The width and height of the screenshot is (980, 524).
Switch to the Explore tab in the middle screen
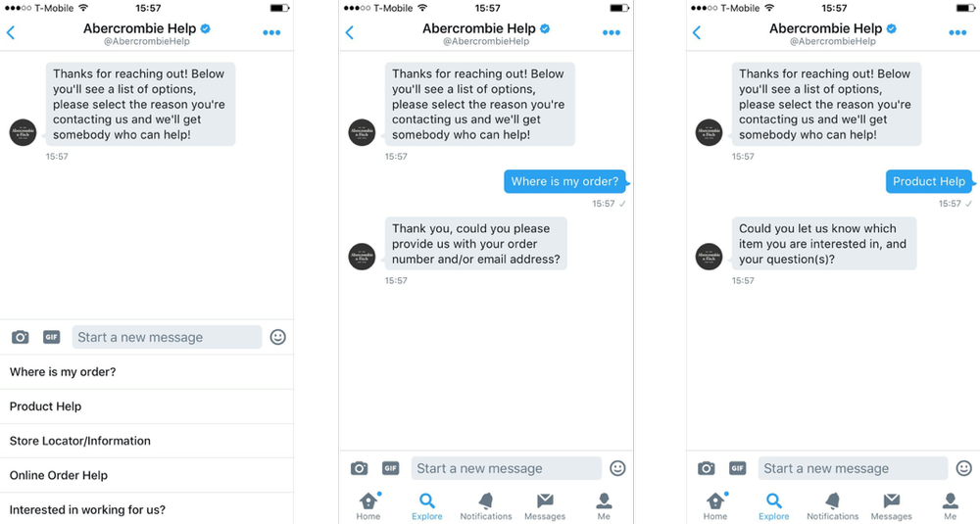coord(427,506)
